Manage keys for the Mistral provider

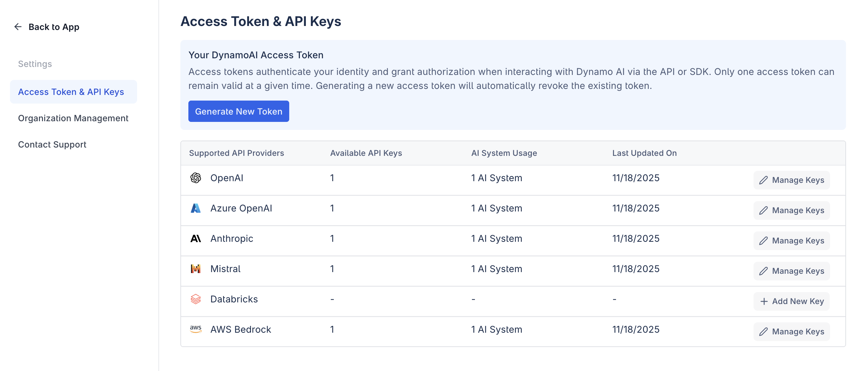pyautogui.click(x=791, y=271)
